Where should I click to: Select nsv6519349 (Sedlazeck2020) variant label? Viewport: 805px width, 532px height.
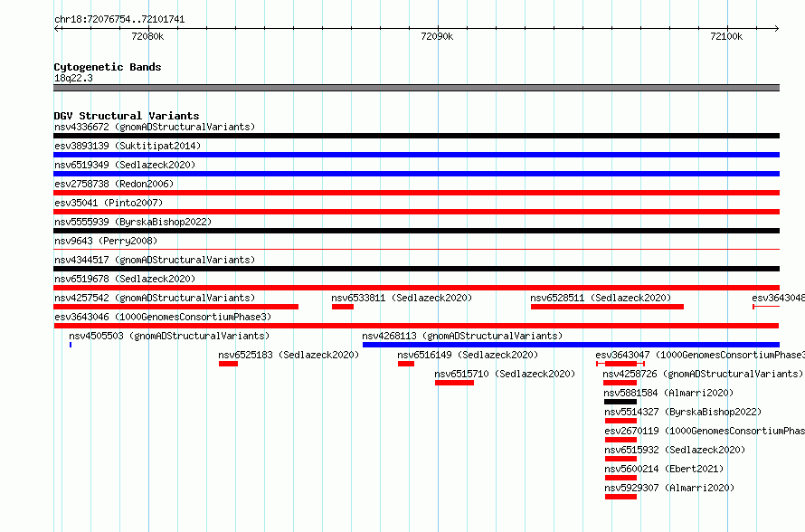(125, 165)
